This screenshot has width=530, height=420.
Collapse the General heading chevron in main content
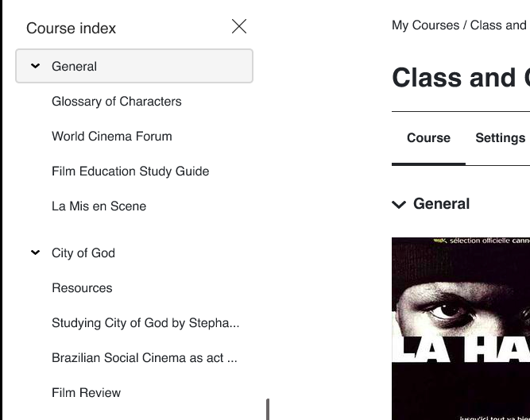point(399,204)
